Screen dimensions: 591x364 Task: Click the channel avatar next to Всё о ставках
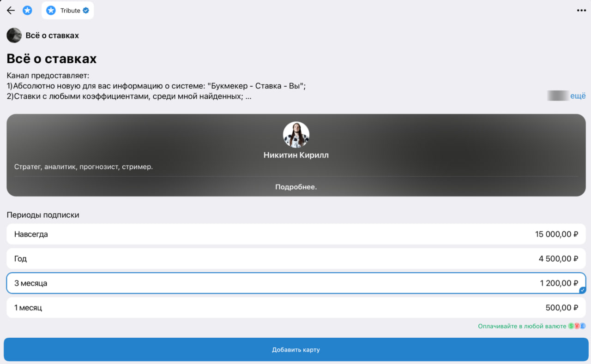[x=14, y=36]
